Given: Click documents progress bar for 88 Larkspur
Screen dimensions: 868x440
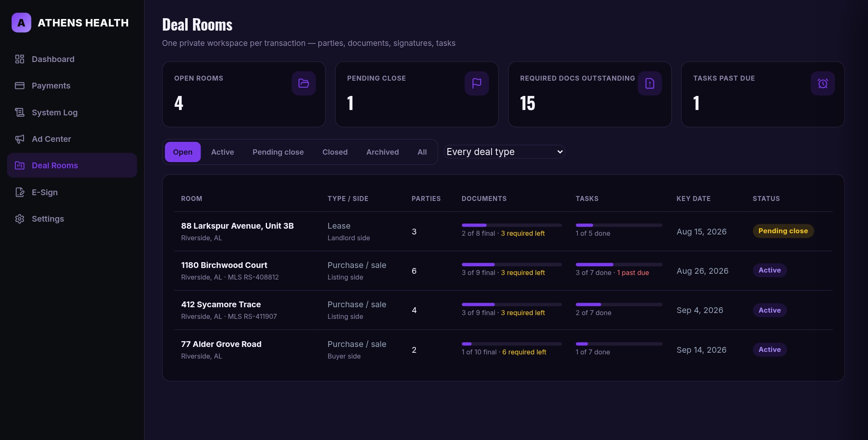Looking at the screenshot, I should [x=512, y=225].
